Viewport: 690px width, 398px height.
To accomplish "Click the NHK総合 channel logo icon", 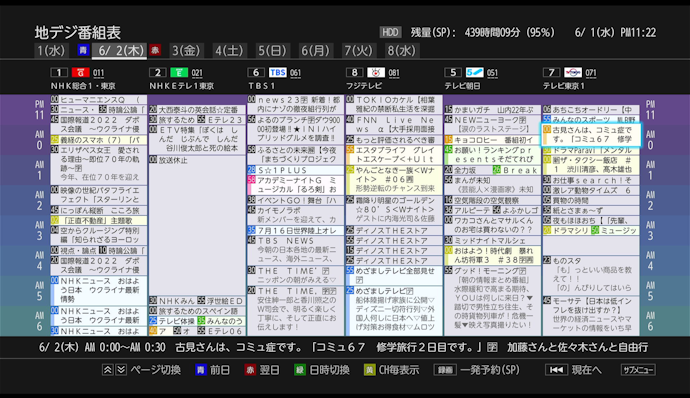I will pyautogui.click(x=81, y=72).
